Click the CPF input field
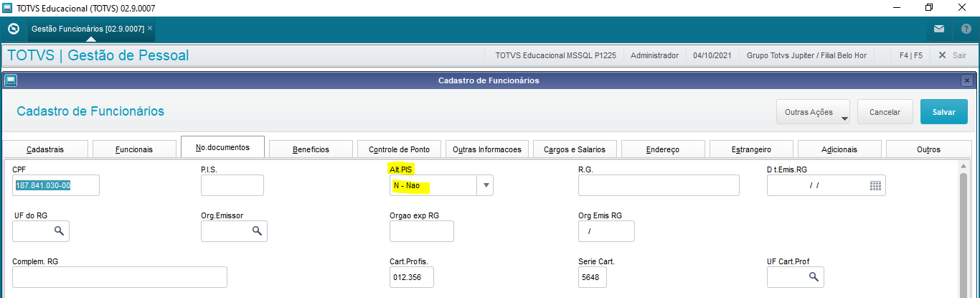The image size is (980, 298). (56, 185)
